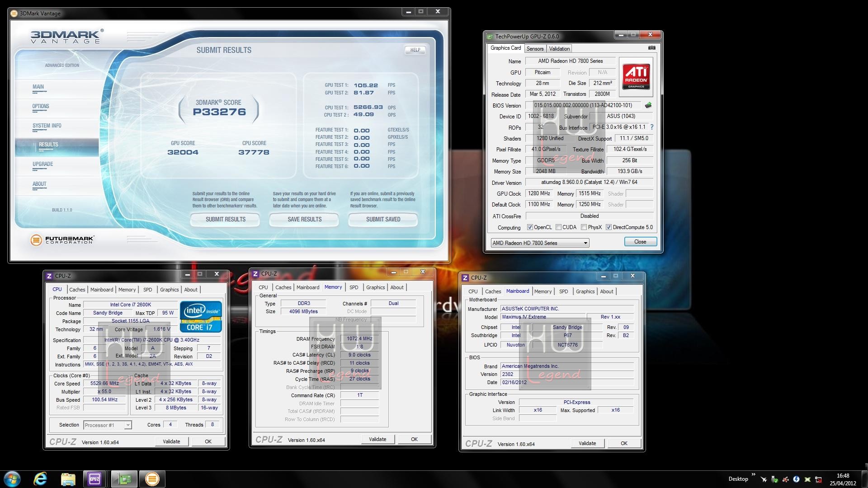Switch to GPU-Z via green chip taskbar icon
This screenshot has height=488, width=868.
point(124,479)
